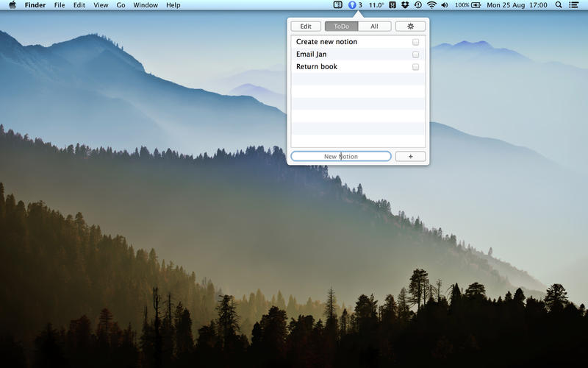
Task: Open the Apple menu
Action: pyautogui.click(x=12, y=5)
